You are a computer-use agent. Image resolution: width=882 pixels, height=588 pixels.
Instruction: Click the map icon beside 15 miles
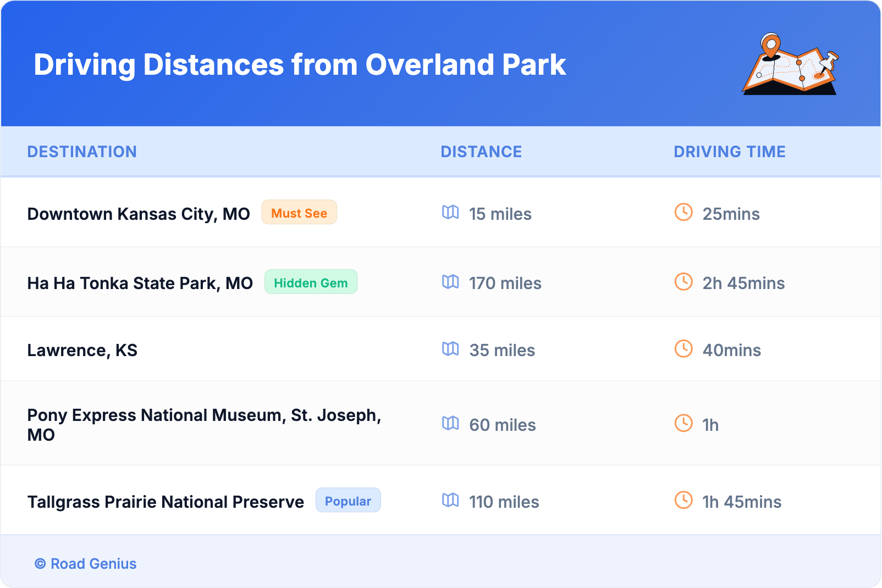pos(450,212)
